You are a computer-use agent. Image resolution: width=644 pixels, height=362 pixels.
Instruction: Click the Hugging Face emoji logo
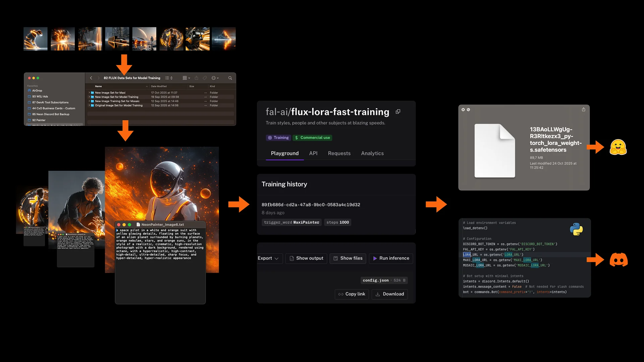click(x=618, y=147)
